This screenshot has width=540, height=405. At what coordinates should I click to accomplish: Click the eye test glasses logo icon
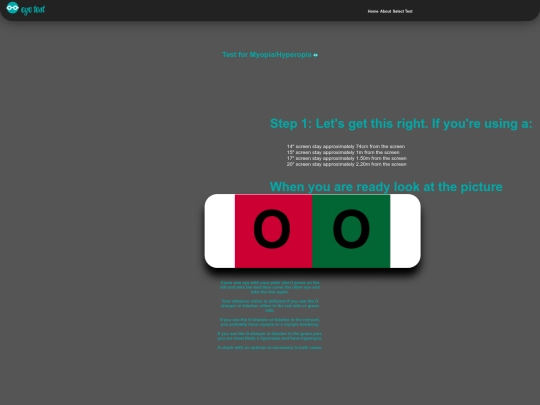pyautogui.click(x=12, y=8)
